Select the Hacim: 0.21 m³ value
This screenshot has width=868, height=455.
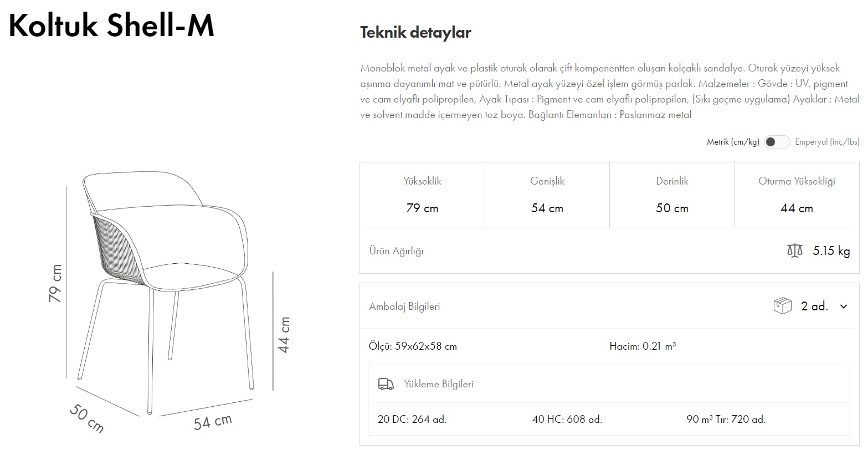(x=643, y=345)
